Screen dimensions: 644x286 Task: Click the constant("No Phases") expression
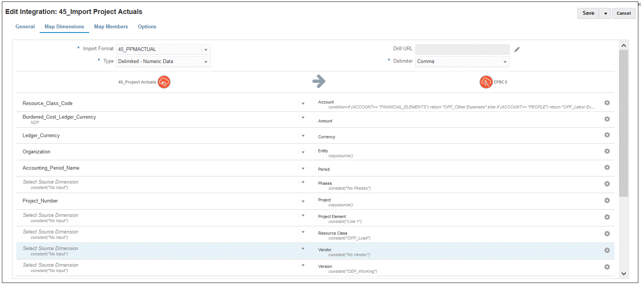(350, 188)
